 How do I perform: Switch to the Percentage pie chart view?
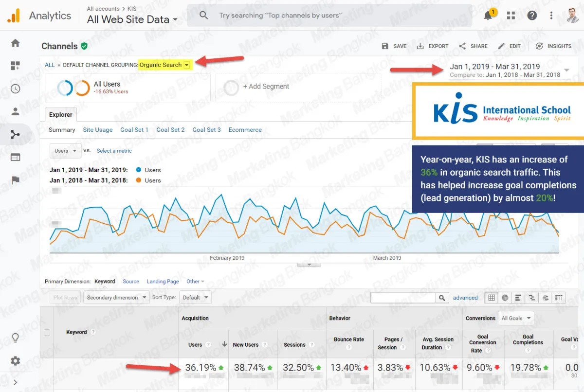(x=505, y=298)
